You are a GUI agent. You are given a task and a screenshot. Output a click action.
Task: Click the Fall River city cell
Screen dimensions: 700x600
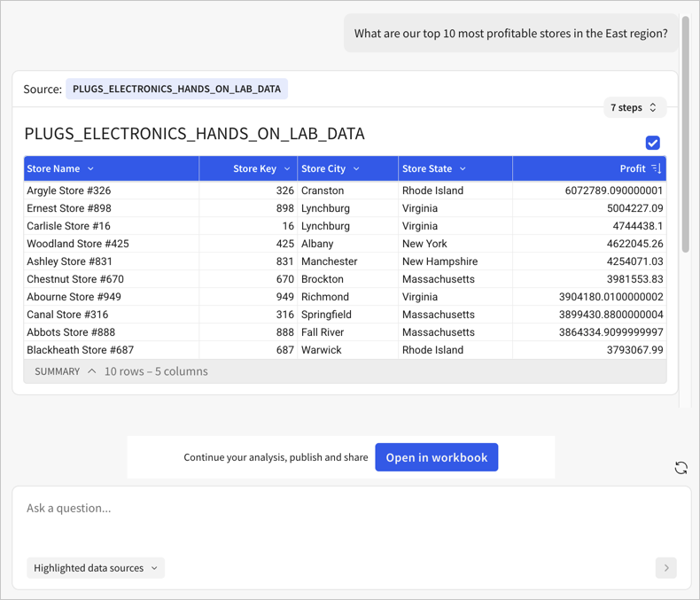pos(347,332)
